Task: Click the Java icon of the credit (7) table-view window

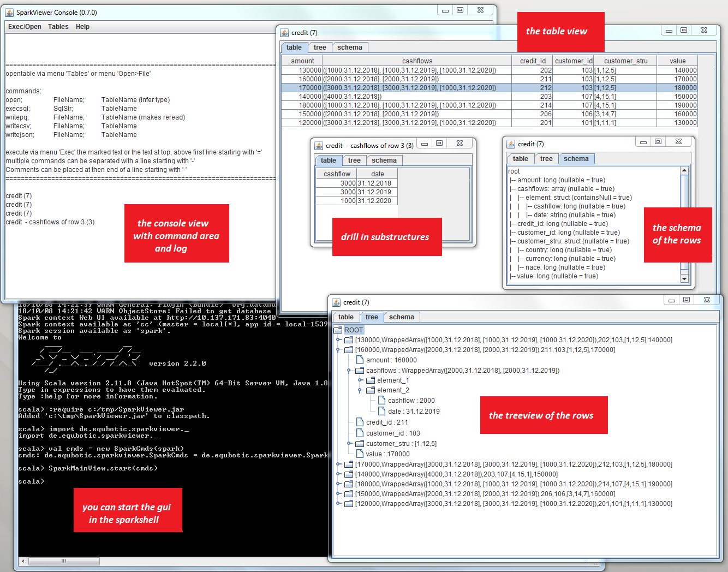Action: coord(284,33)
